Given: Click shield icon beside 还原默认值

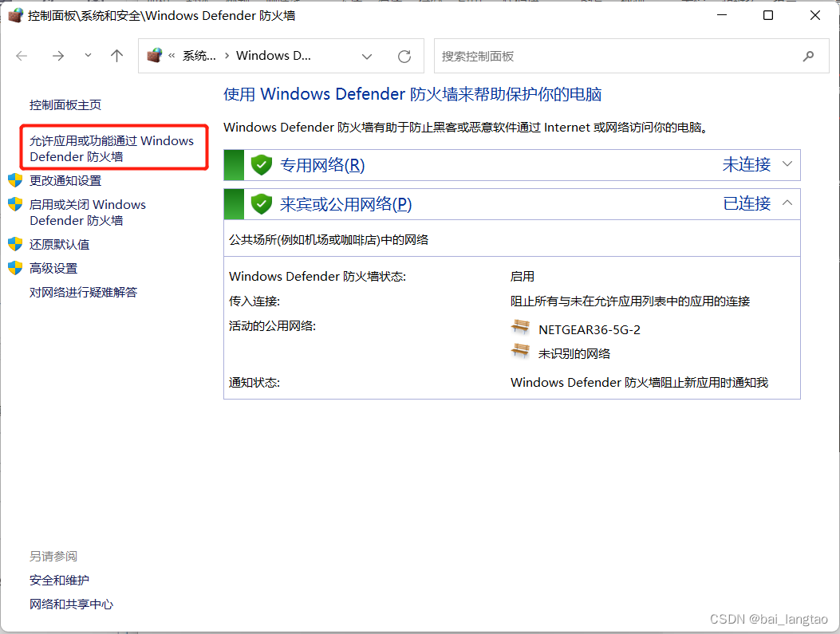Looking at the screenshot, I should click(x=15, y=244).
